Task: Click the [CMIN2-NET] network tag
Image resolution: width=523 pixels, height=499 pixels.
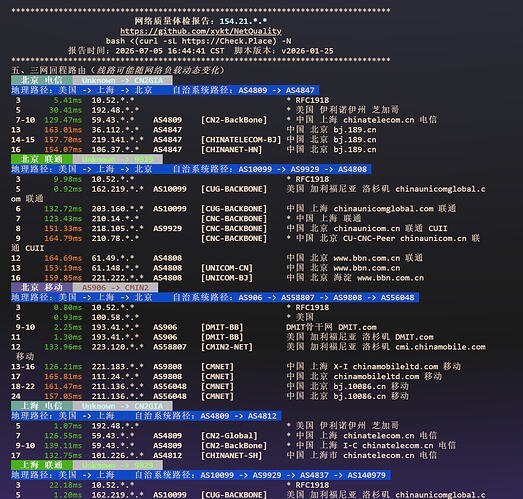Action: click(227, 347)
